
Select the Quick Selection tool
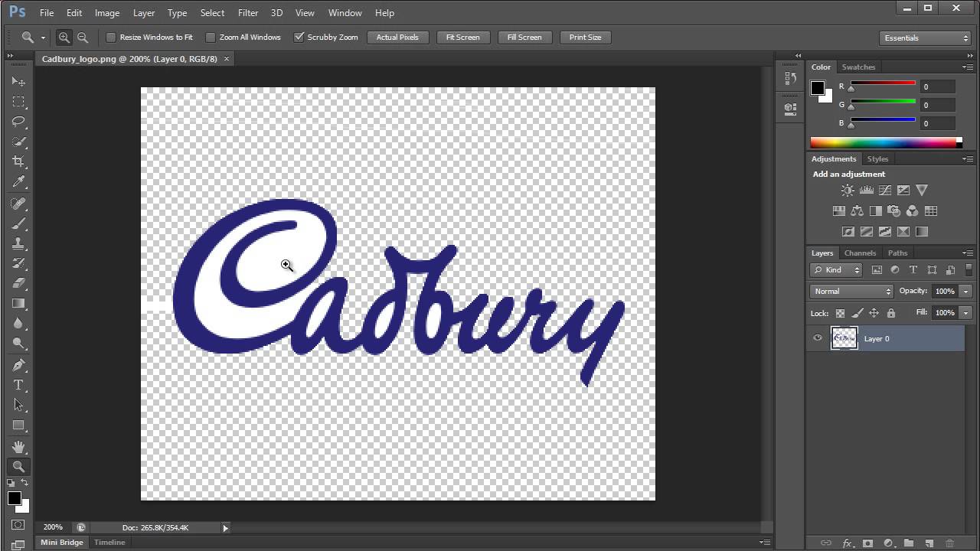point(19,142)
